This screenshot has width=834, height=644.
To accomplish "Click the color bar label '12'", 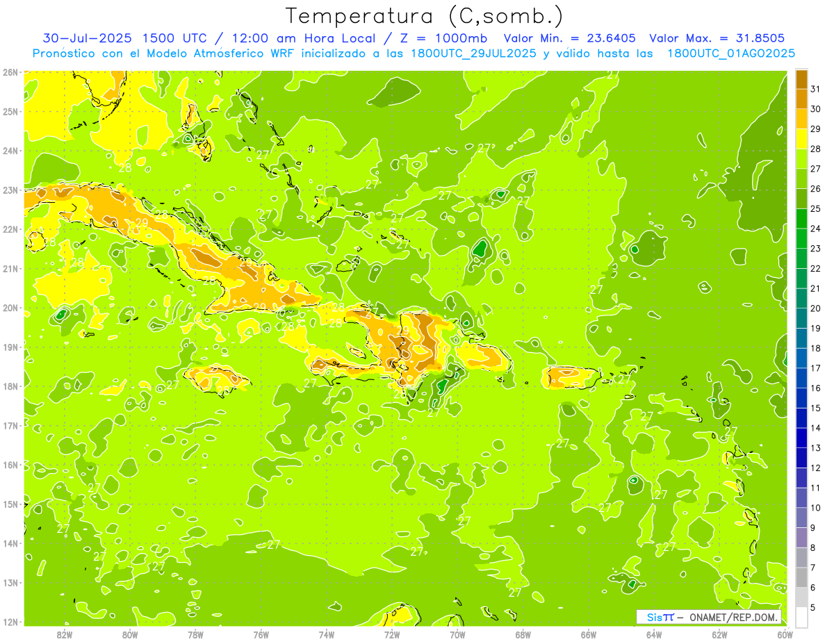I will click(x=816, y=468).
